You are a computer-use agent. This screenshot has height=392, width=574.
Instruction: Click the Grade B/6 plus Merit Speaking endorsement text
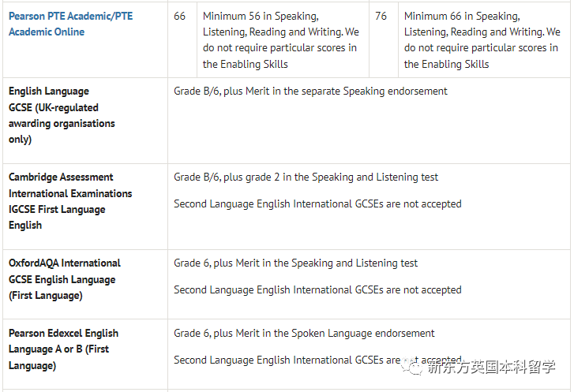[310, 91]
